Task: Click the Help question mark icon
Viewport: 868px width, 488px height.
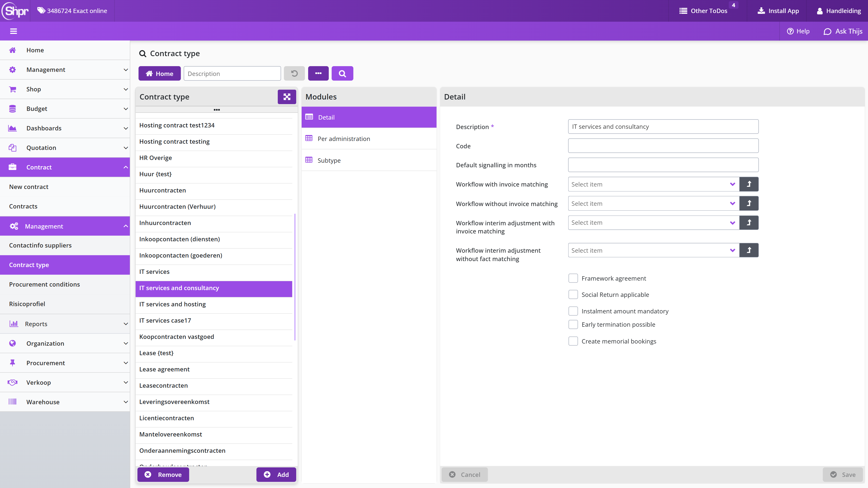Action: pyautogui.click(x=790, y=31)
